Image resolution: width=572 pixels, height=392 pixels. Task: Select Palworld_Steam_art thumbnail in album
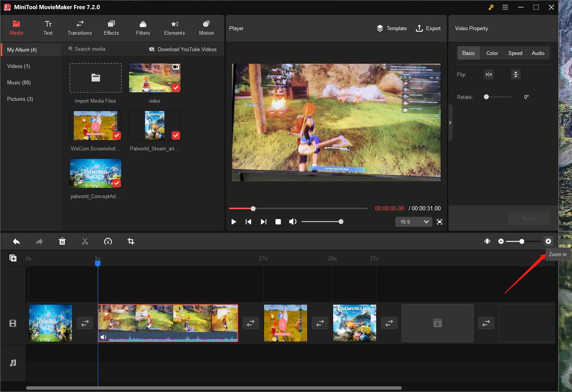pos(155,126)
